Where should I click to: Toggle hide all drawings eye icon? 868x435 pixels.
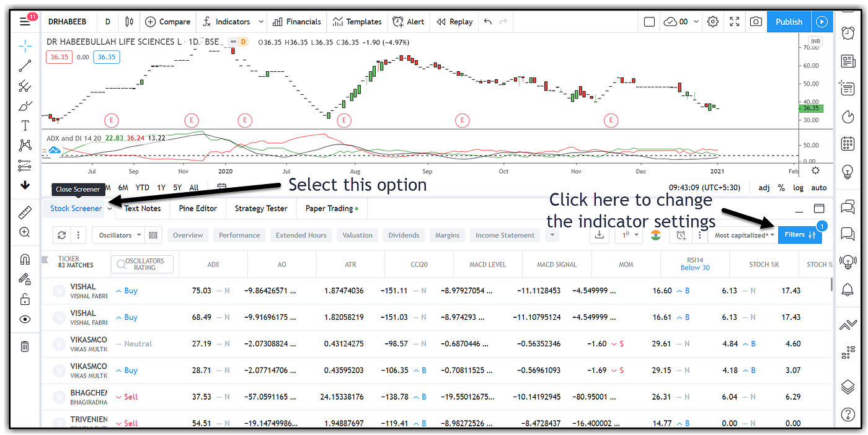coord(25,319)
